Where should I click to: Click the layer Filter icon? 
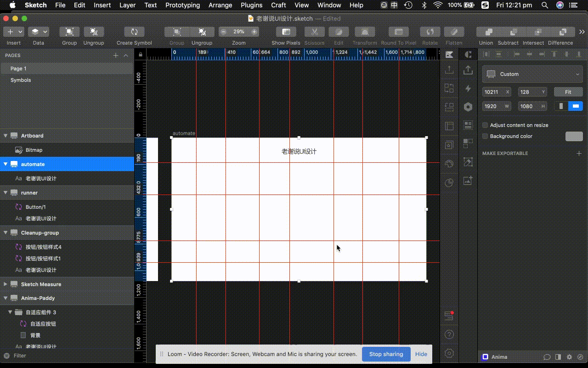click(6, 356)
